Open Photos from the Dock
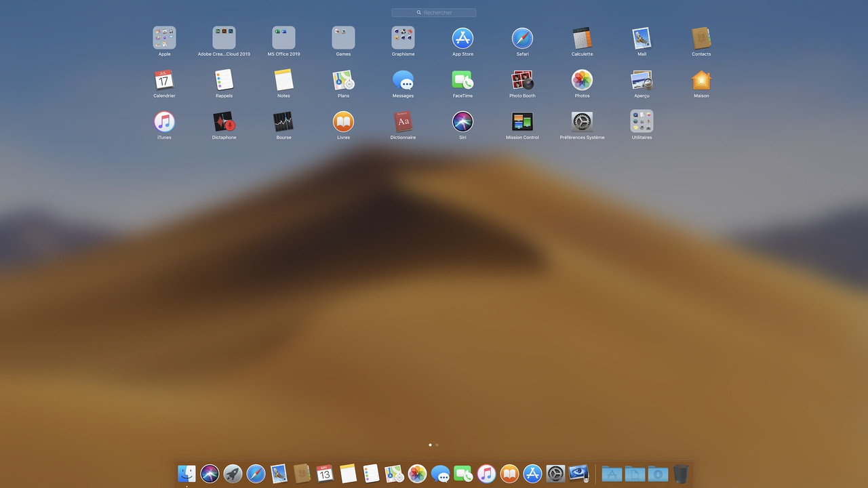This screenshot has width=868, height=488. (417, 473)
